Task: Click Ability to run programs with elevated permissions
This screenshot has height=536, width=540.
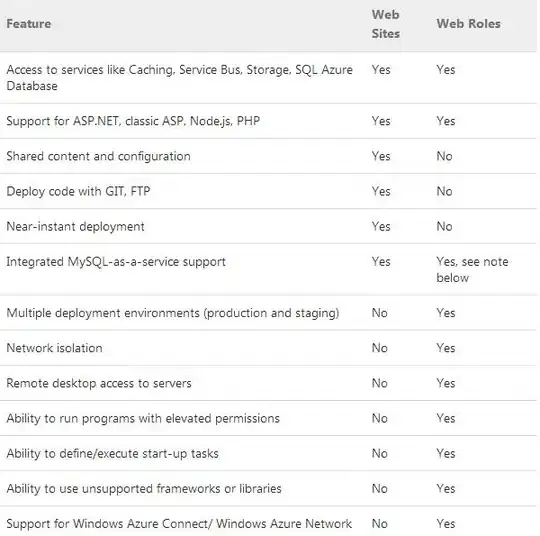Action: [143, 418]
